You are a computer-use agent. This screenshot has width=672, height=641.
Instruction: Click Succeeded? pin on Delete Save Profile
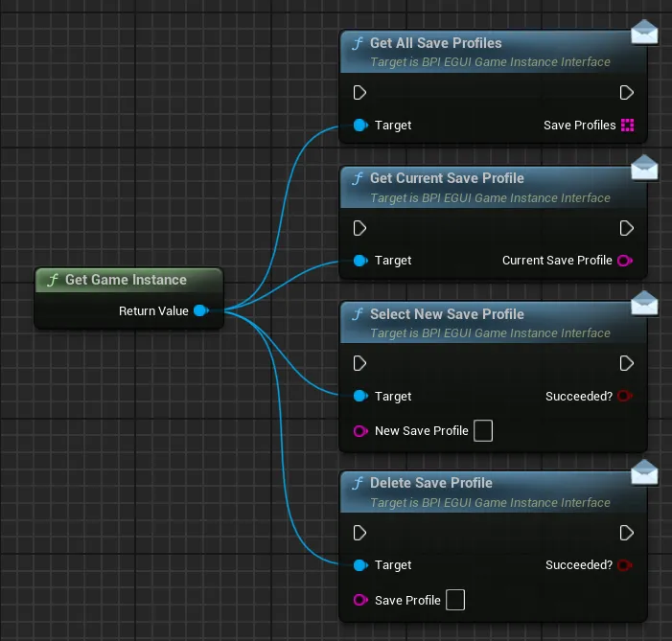tap(625, 565)
